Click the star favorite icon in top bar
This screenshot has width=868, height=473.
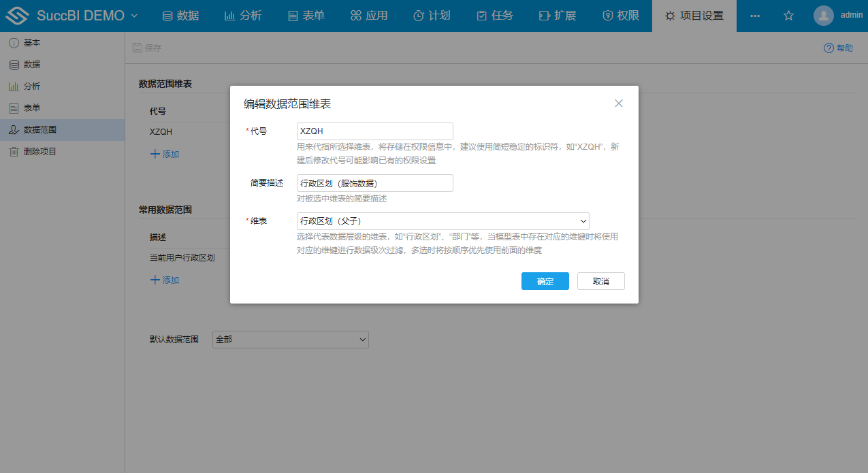788,14
